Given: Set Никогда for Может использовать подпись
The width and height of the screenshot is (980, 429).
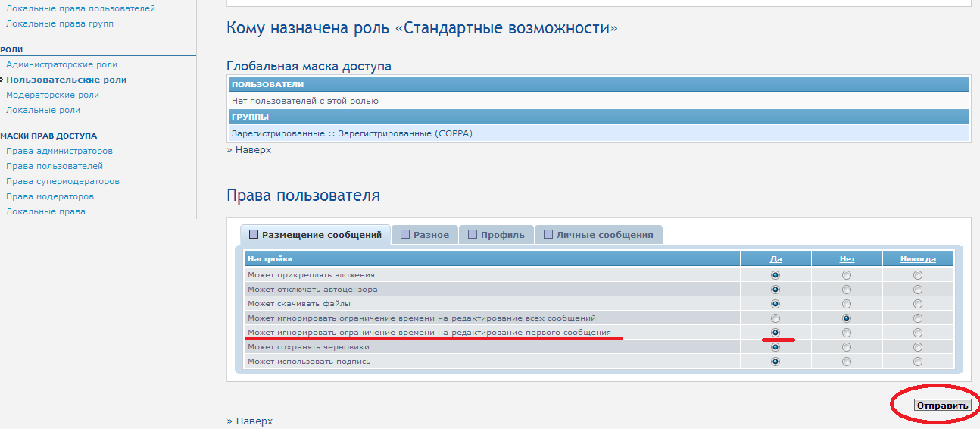Looking at the screenshot, I should [918, 362].
